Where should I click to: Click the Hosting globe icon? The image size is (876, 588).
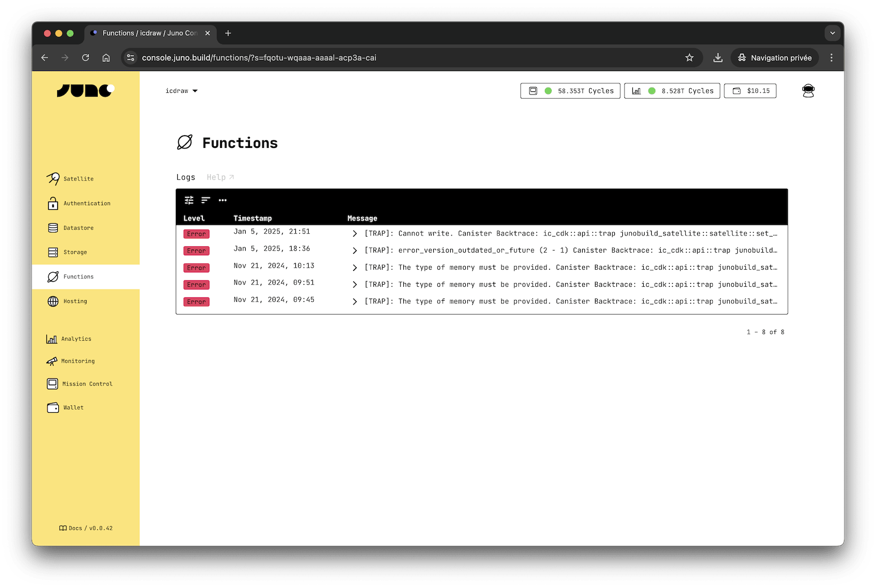[53, 301]
